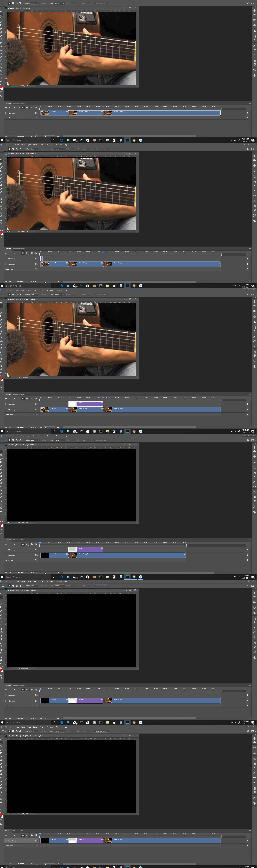Toggle audio playback mute in the 10:07 AM timeline controls
257x868 pixels.
click(23, 108)
